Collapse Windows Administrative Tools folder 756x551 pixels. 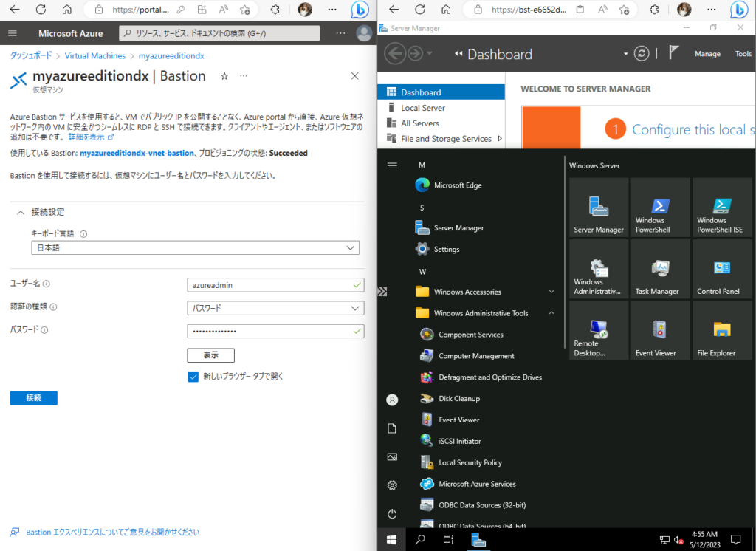[551, 313]
